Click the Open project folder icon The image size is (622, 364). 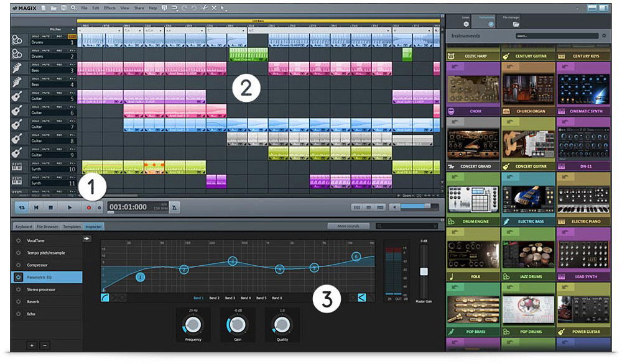click(53, 8)
